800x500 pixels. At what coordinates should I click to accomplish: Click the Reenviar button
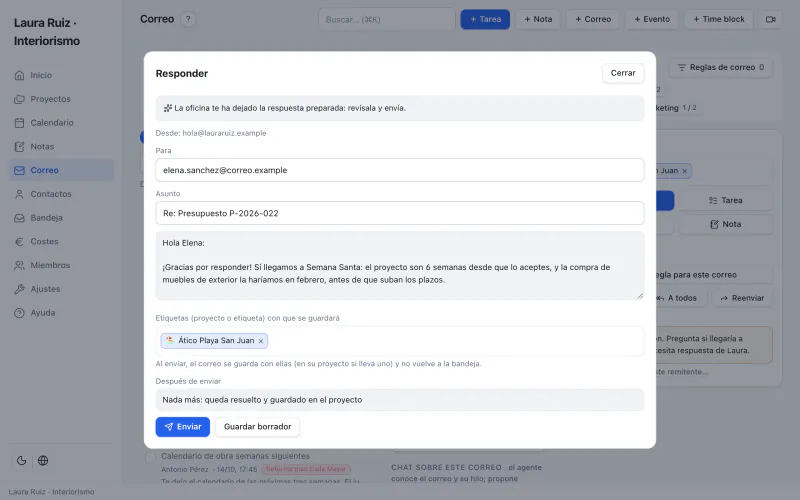click(x=742, y=298)
